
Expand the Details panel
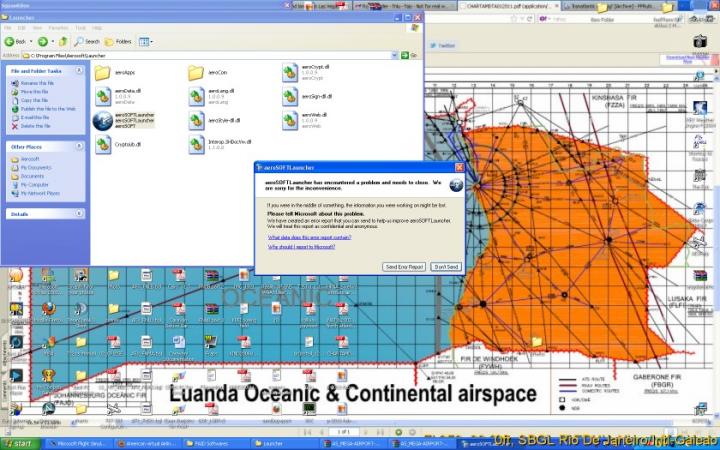pos(79,214)
